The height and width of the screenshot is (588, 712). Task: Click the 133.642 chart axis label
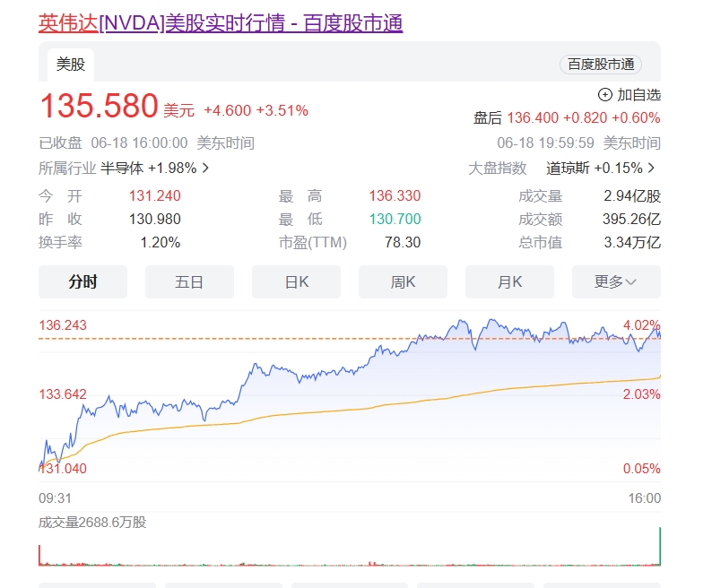(63, 393)
